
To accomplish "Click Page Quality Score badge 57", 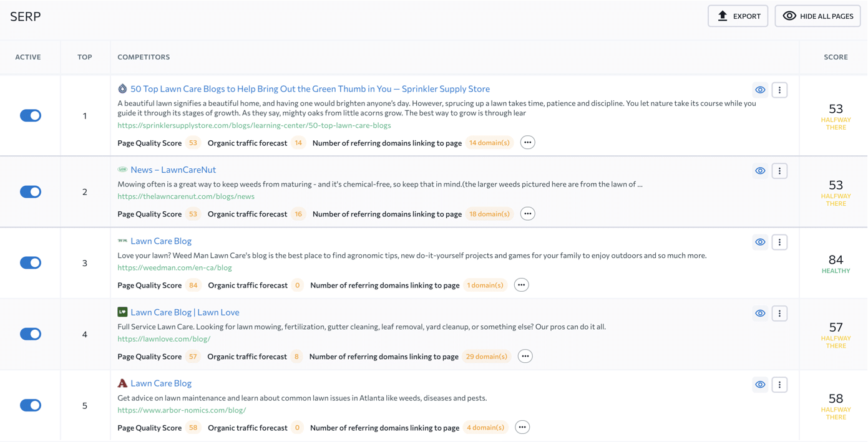I will tap(193, 357).
